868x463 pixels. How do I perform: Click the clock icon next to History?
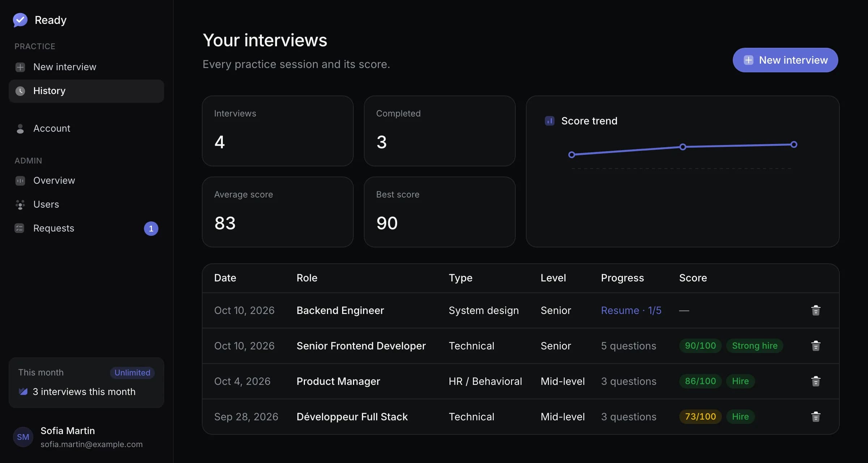point(20,91)
